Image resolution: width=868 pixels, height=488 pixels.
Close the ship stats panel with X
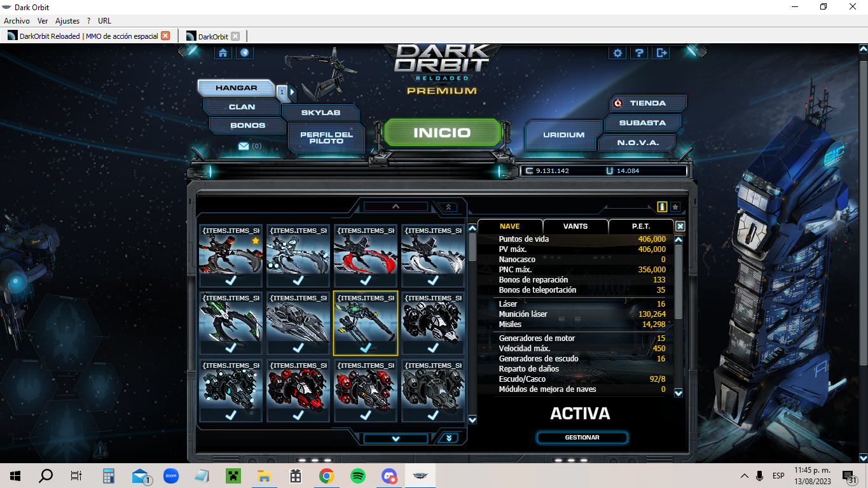point(680,227)
